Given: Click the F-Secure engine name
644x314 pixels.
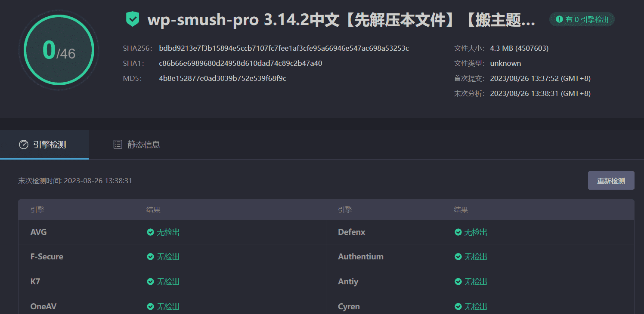Looking at the screenshot, I should point(46,257).
